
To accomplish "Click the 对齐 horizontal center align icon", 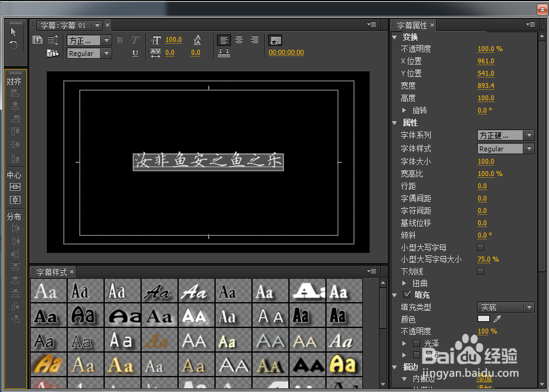I will pos(15,106).
